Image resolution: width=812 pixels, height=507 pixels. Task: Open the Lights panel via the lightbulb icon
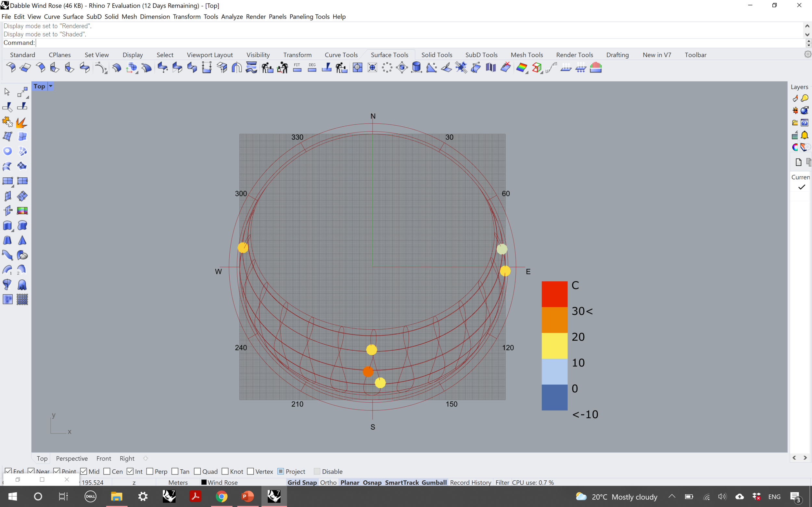point(805,98)
